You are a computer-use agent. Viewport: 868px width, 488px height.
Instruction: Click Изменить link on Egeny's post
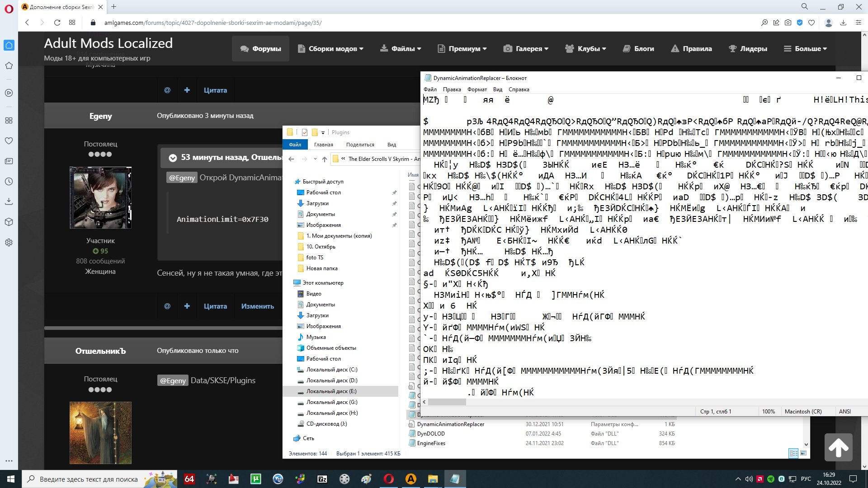point(257,306)
